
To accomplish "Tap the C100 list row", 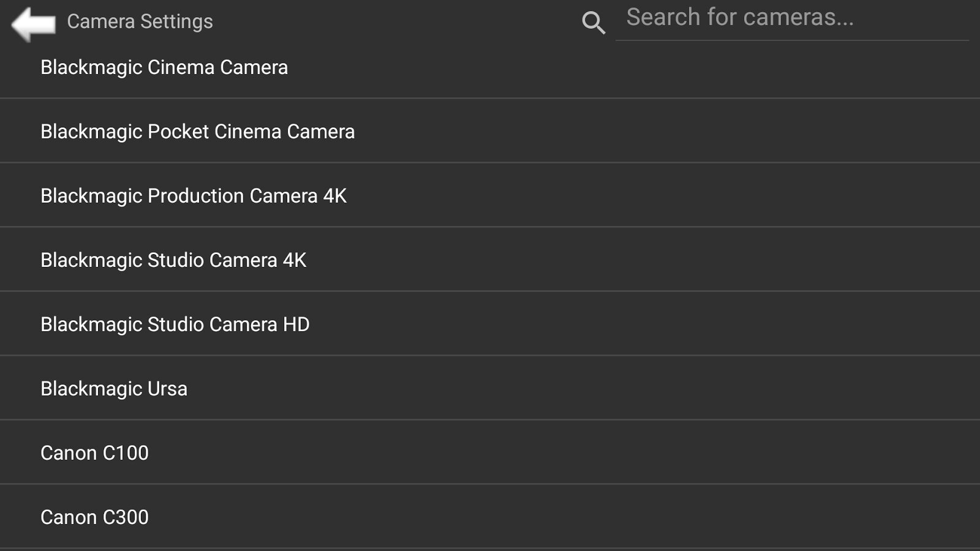I will coord(490,453).
